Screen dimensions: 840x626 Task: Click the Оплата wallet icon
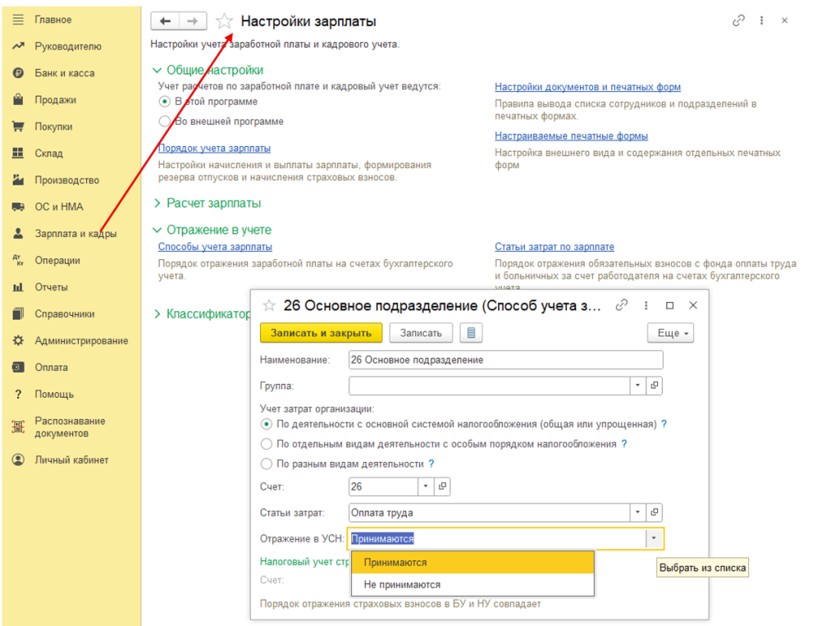click(18, 367)
